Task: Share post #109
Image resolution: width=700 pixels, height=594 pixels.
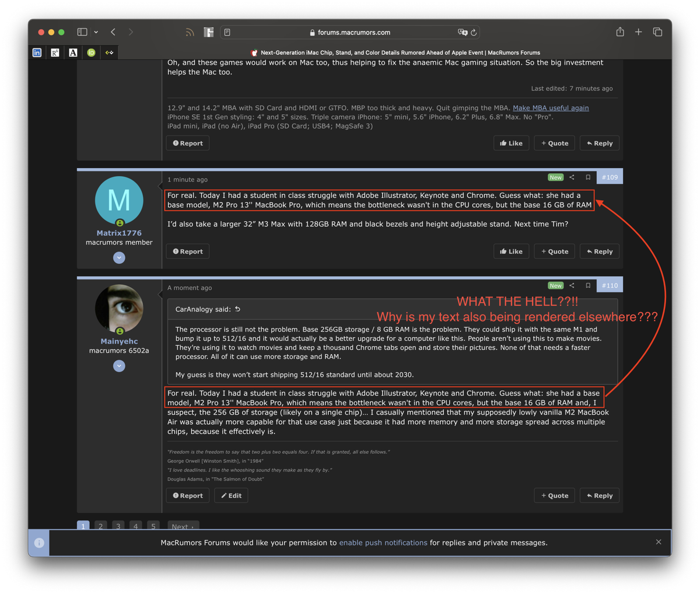Action: tap(572, 177)
